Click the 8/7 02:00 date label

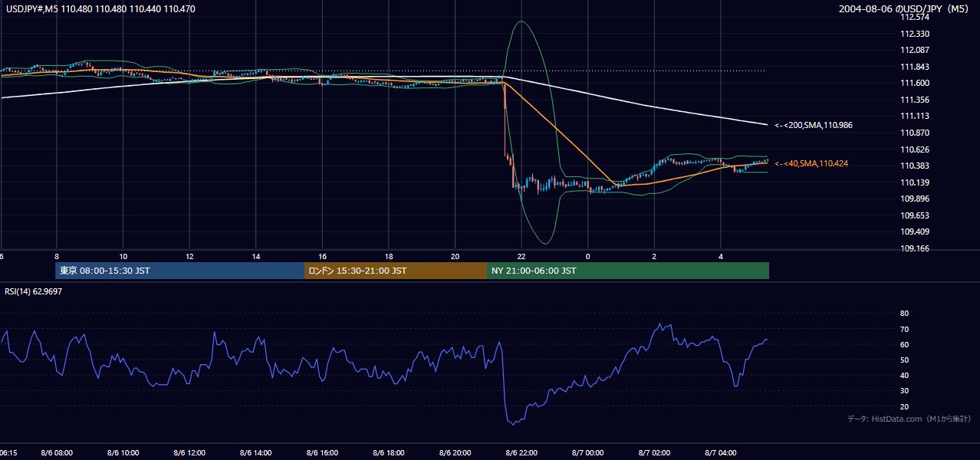[654, 453]
